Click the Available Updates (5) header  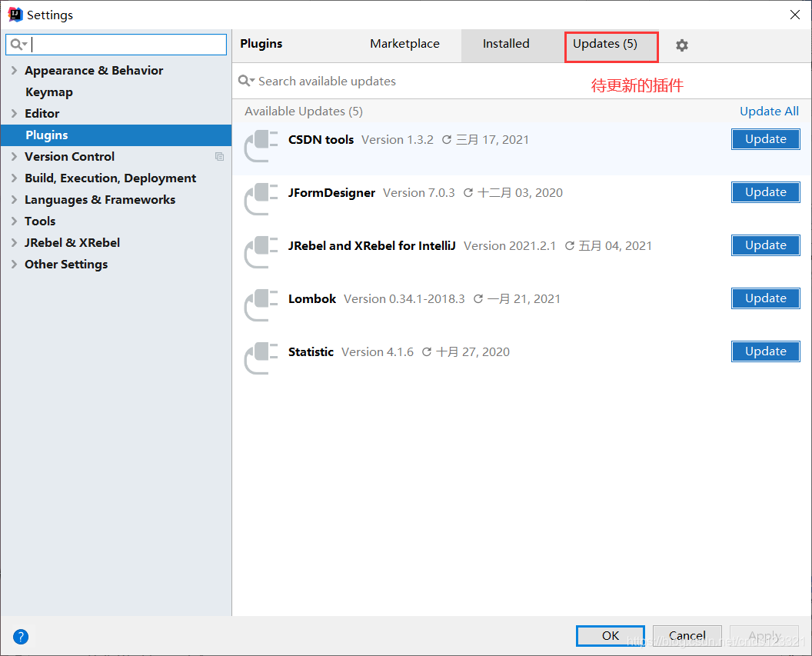pyautogui.click(x=304, y=112)
